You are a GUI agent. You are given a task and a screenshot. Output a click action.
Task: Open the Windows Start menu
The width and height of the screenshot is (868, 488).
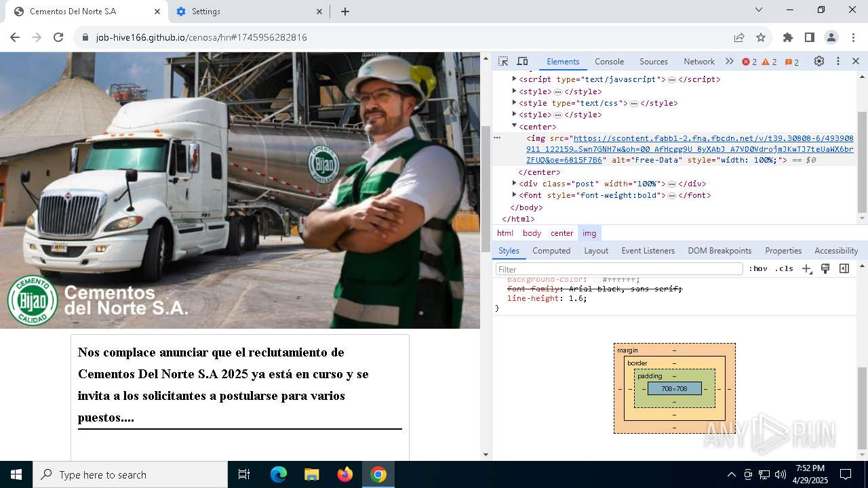click(16, 474)
